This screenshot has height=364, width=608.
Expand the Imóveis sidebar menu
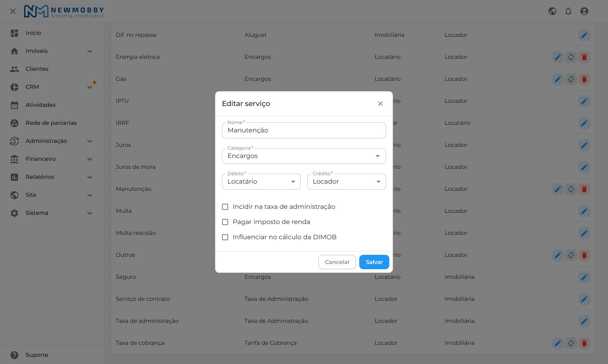coord(52,51)
